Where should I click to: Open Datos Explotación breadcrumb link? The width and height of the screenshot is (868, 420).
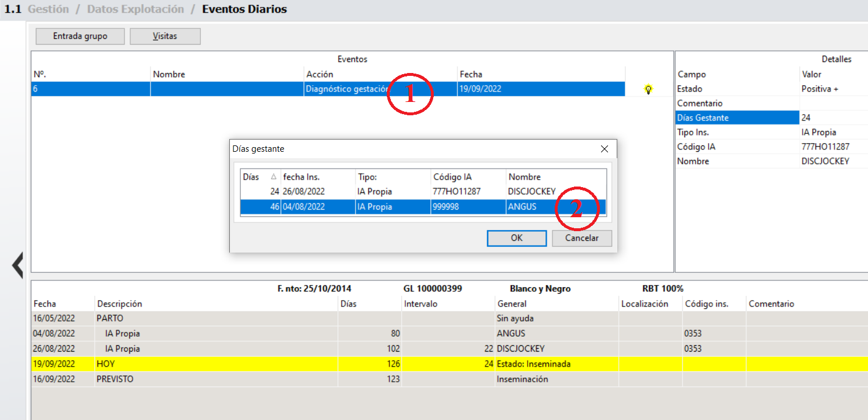135,9
